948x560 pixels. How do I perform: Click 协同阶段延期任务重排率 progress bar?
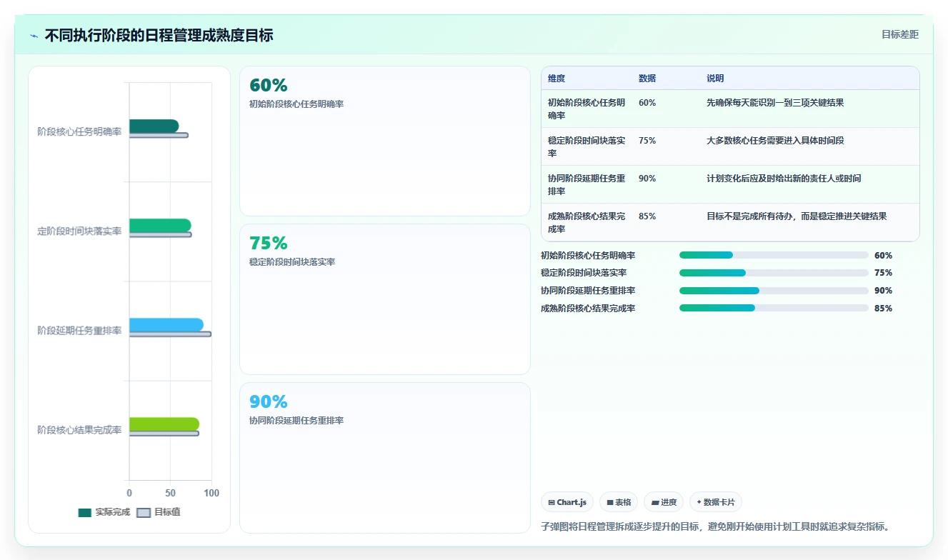(774, 291)
